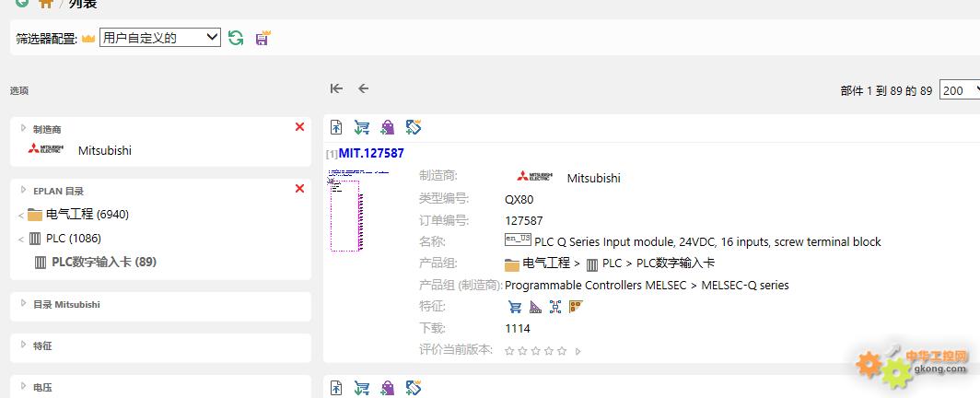Select the 部件 1 到 89 的 89 count text
The image size is (980, 398).
(x=886, y=91)
